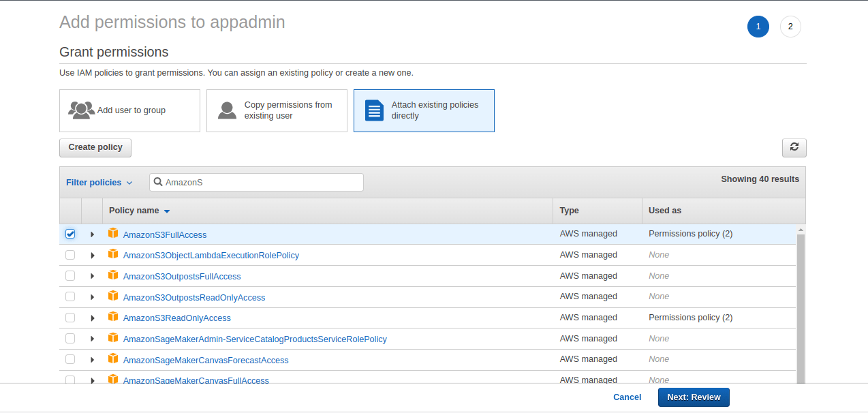The height and width of the screenshot is (413, 868).
Task: Jump to step 2 indicator
Action: coord(790,27)
